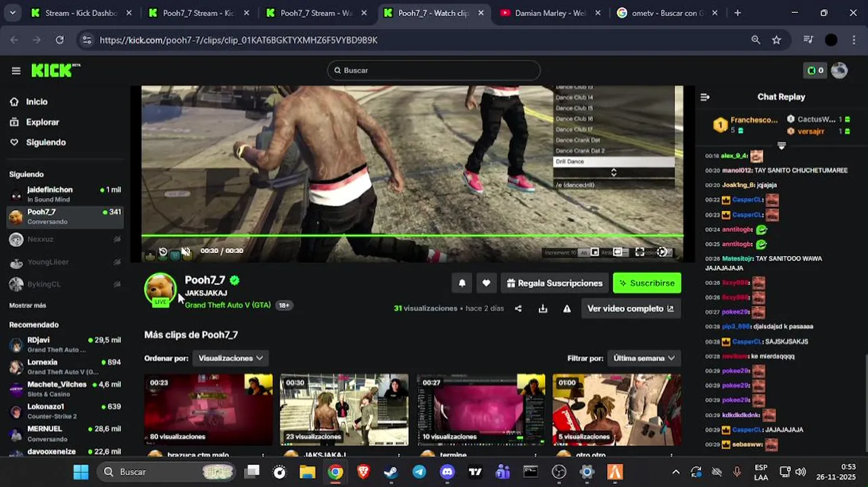The height and width of the screenshot is (487, 868).
Task: Reload the page in Chrome
Action: [59, 40]
